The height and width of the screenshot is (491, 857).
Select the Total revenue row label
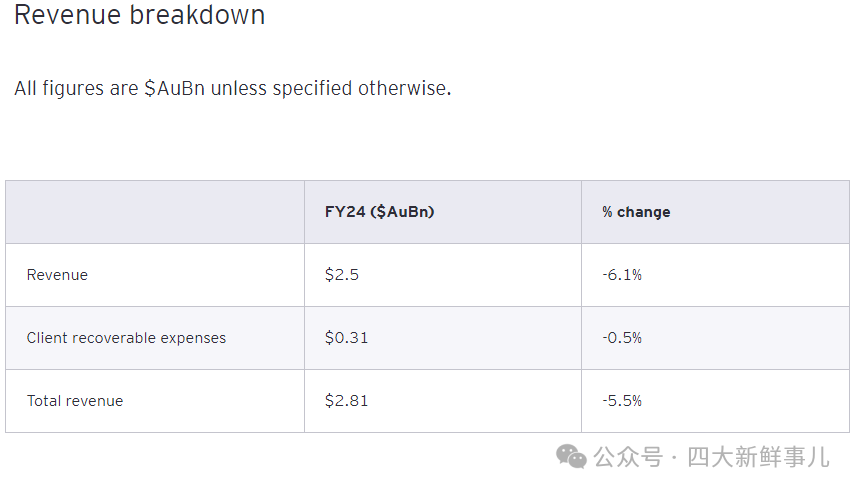(x=75, y=401)
